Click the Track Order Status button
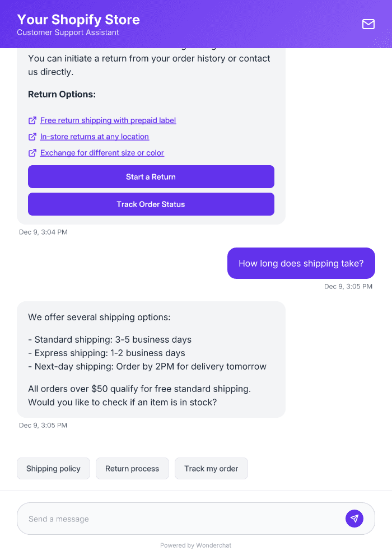The height and width of the screenshot is (560, 392). click(151, 204)
